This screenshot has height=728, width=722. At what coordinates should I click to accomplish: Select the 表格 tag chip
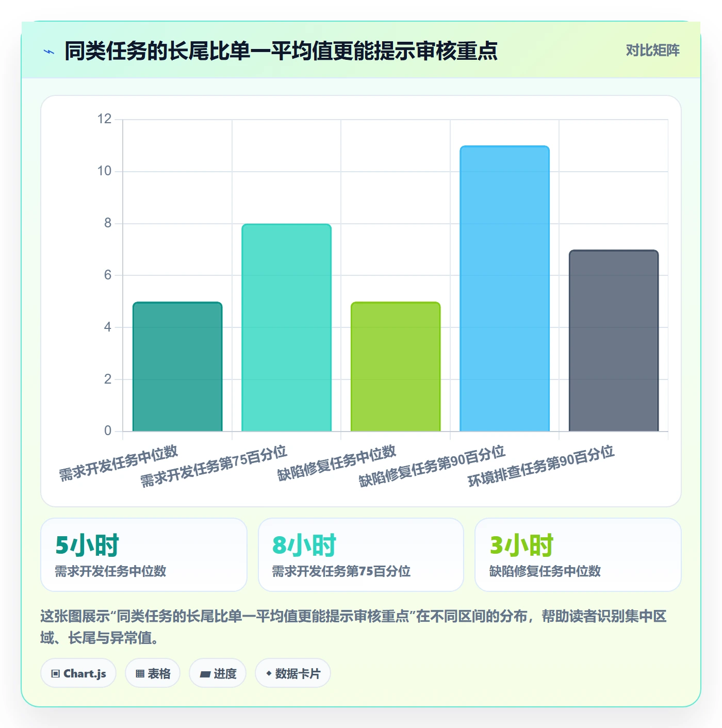coord(153,673)
